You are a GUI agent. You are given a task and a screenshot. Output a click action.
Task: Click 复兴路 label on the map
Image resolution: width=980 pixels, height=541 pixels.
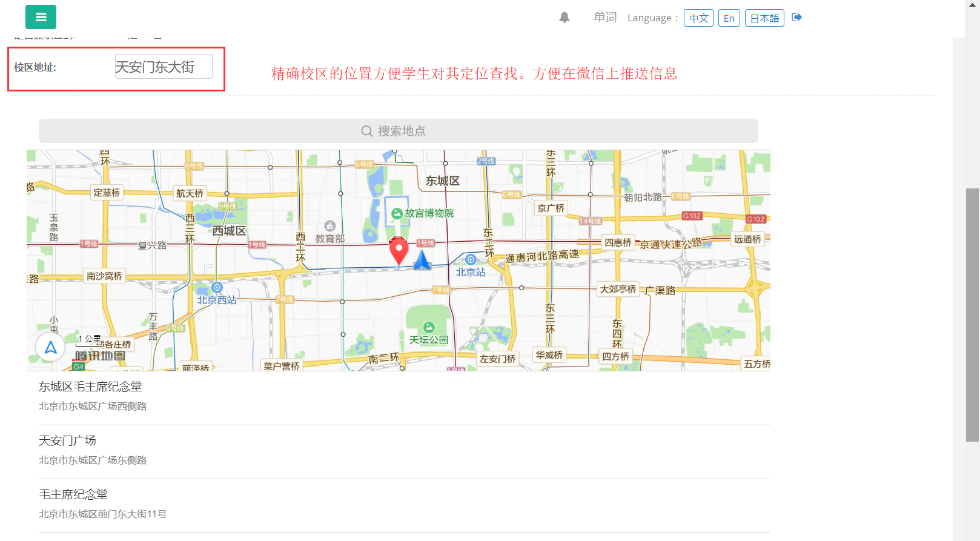click(152, 245)
